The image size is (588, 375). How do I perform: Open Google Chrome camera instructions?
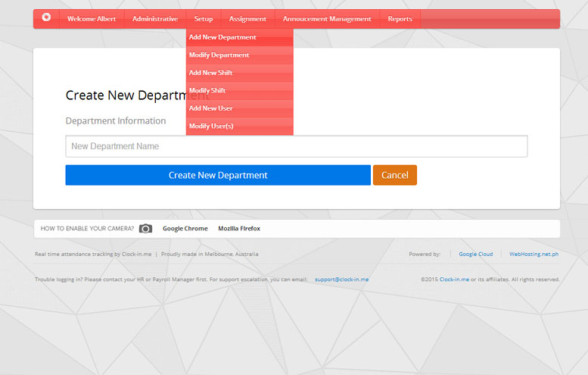click(x=185, y=229)
